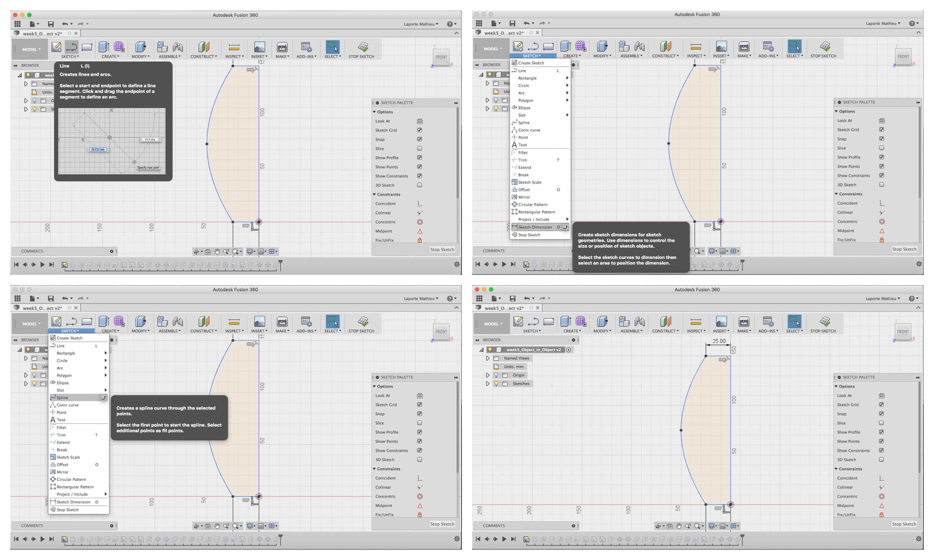In the window with the Spline tooltip, toggle the Show Points checkbox
This screenshot has height=560, width=934.
[x=420, y=441]
